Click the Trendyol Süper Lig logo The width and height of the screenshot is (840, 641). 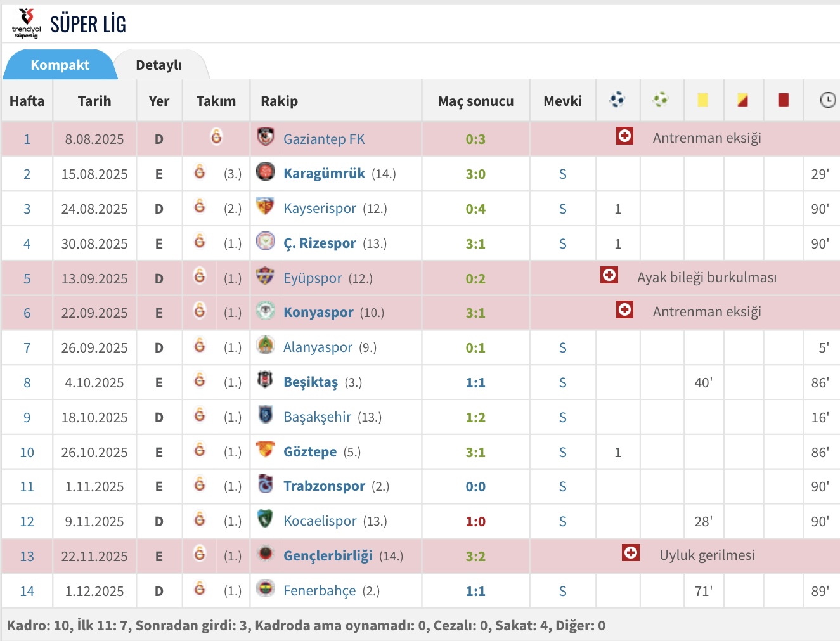pyautogui.click(x=26, y=23)
